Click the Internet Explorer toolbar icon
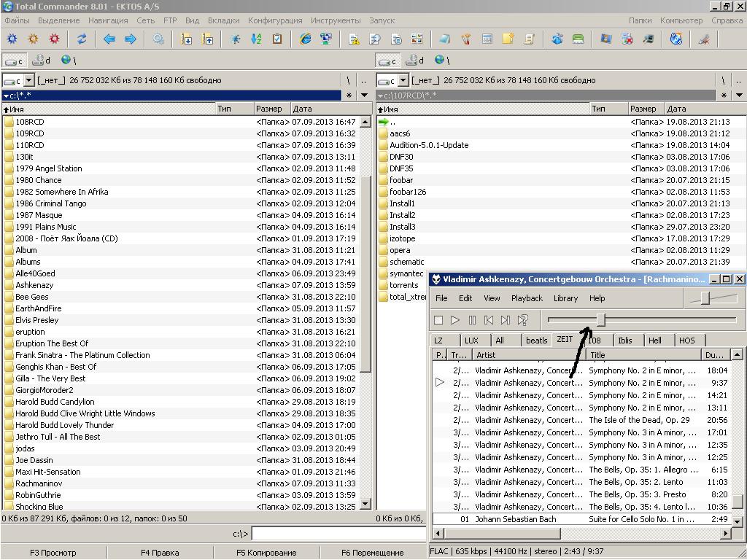The width and height of the screenshot is (747, 560). pos(306,39)
